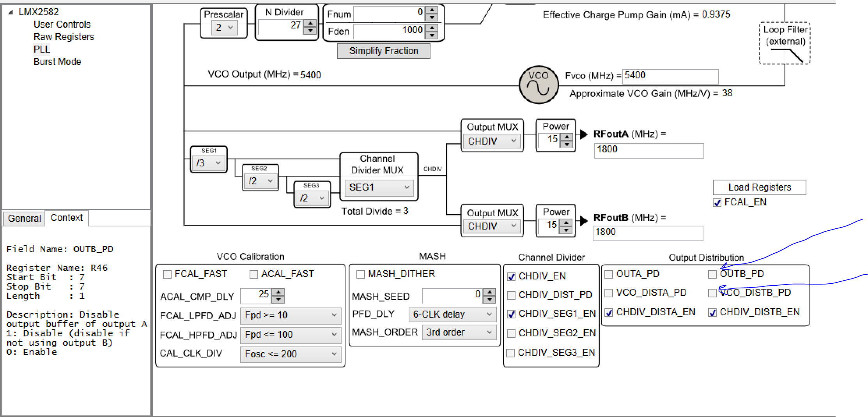
Task: Open the FCAL_HPFD_ADJ dropdown
Action: click(291, 335)
